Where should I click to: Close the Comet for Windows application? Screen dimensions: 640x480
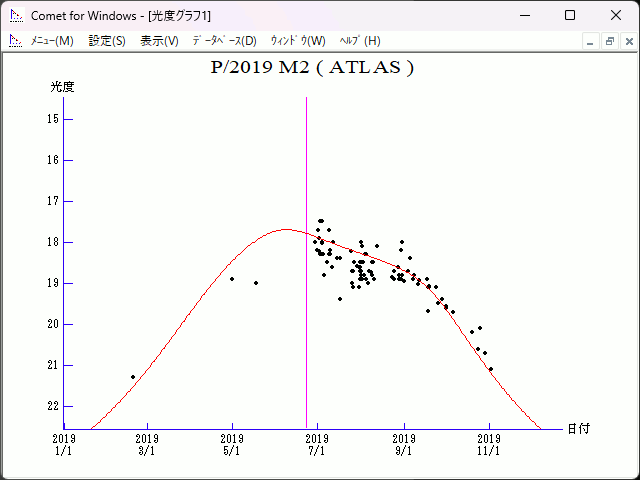pos(616,15)
